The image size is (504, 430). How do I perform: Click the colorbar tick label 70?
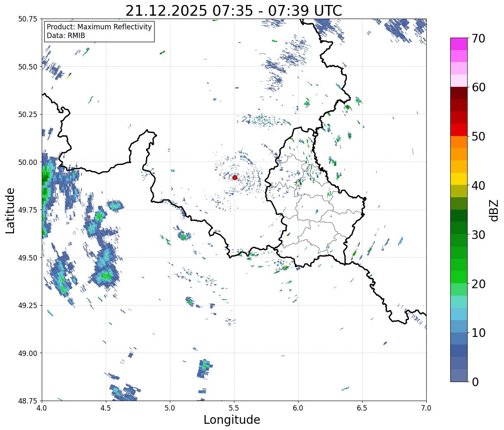pyautogui.click(x=478, y=38)
